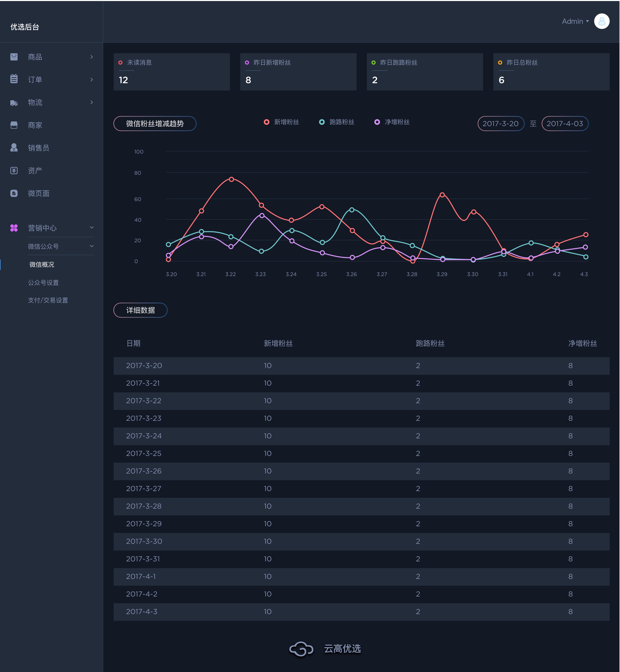Screen dimensions: 620x672
Task: Click the 未读消息 card showing 12
Action: coord(172,72)
